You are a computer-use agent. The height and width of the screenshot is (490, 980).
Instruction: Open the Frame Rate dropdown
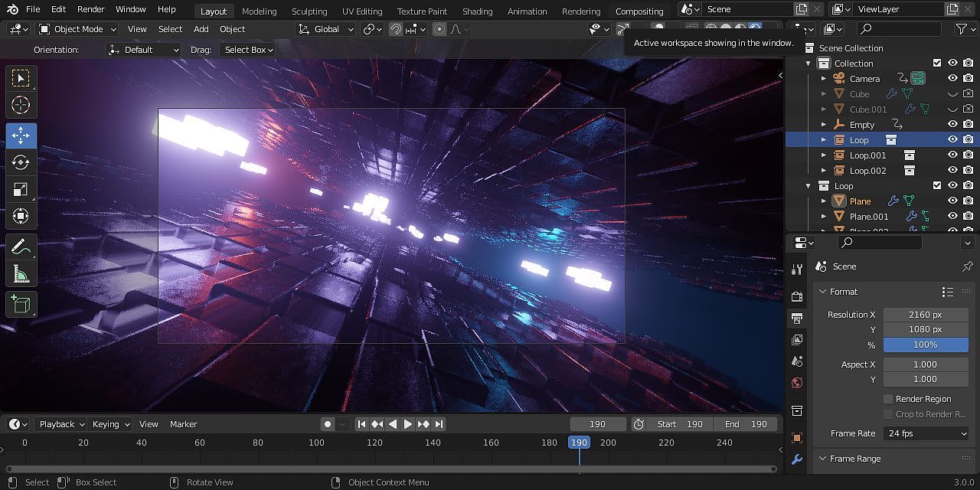pyautogui.click(x=926, y=433)
